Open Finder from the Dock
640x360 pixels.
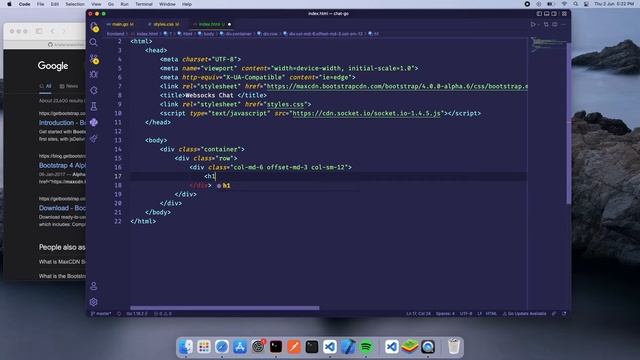click(186, 347)
